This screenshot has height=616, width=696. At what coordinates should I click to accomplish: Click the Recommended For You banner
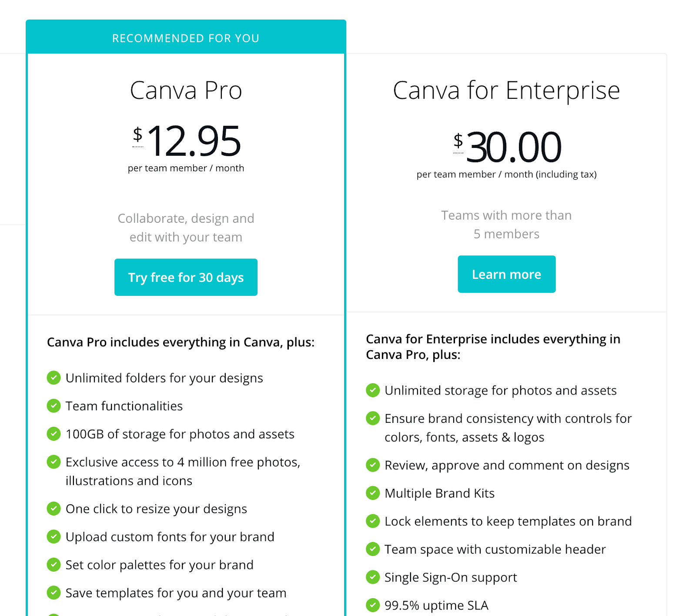coord(186,38)
